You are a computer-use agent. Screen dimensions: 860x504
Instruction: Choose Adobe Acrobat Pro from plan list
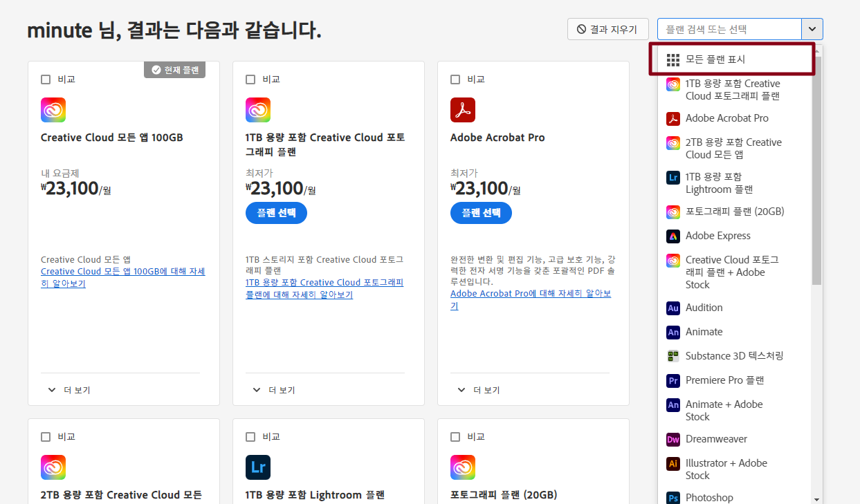[x=735, y=118]
